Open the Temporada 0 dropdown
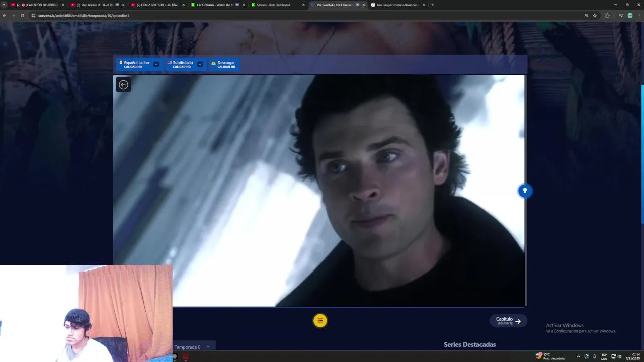Image resolution: width=644 pixels, height=362 pixels. click(194, 346)
